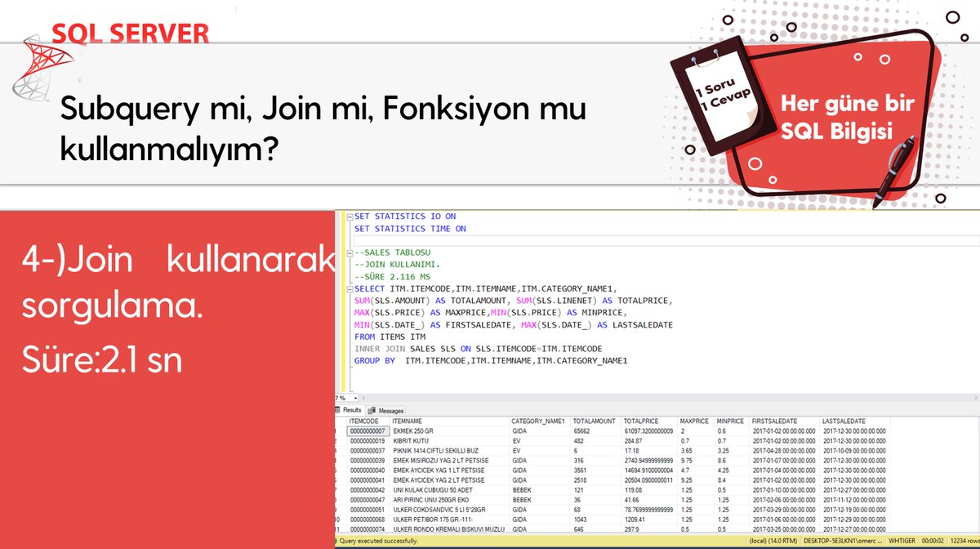Select the item code 00000000042 cell

367,489
